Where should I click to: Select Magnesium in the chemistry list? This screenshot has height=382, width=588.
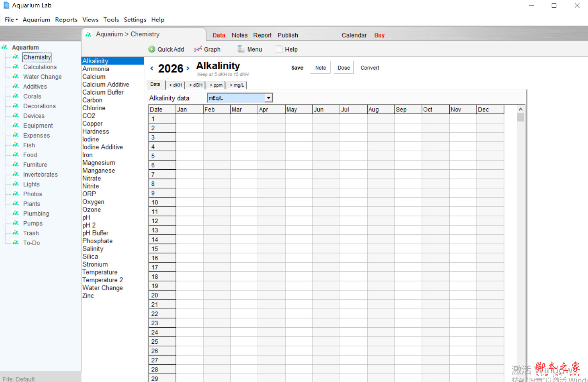pos(98,163)
